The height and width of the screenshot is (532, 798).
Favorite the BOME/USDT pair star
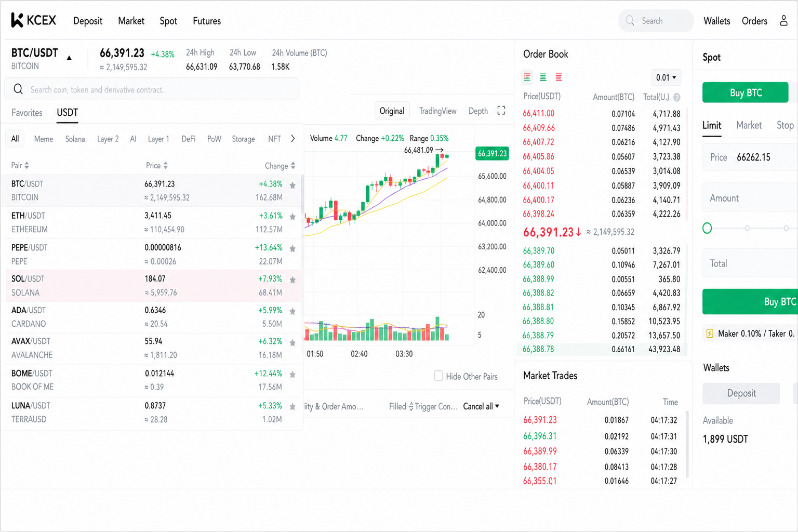click(x=292, y=375)
